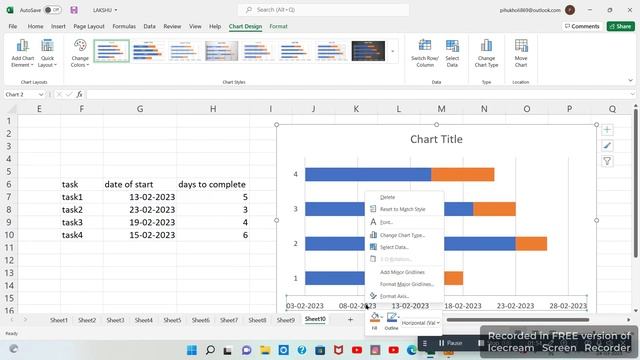Open McAfee icon in taskbar

(x=338, y=350)
